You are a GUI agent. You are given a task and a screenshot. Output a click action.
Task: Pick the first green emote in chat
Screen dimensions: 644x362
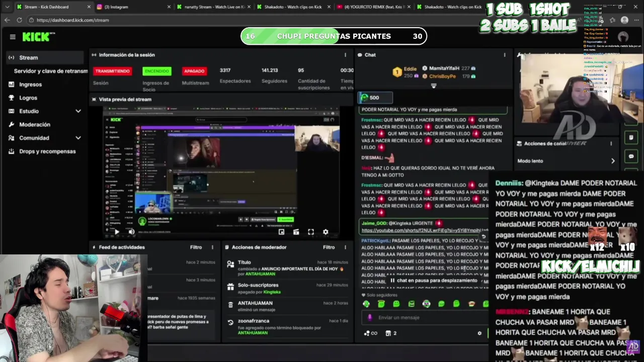click(x=366, y=304)
